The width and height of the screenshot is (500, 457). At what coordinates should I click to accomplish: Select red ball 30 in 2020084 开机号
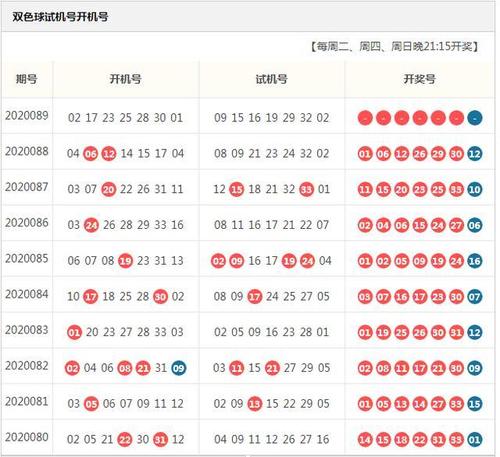point(160,297)
